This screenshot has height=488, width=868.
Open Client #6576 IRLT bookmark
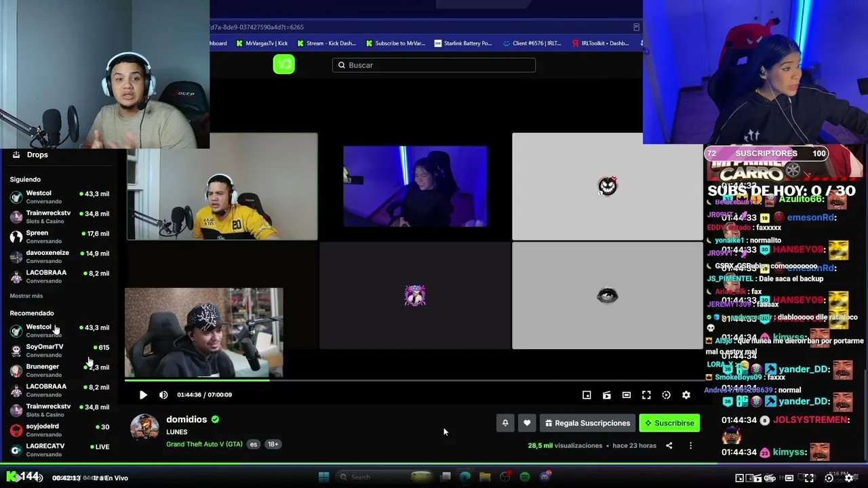[532, 43]
